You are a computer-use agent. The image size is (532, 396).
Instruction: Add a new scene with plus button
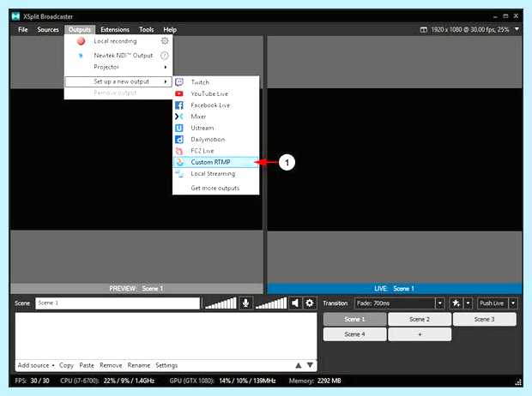tap(420, 334)
